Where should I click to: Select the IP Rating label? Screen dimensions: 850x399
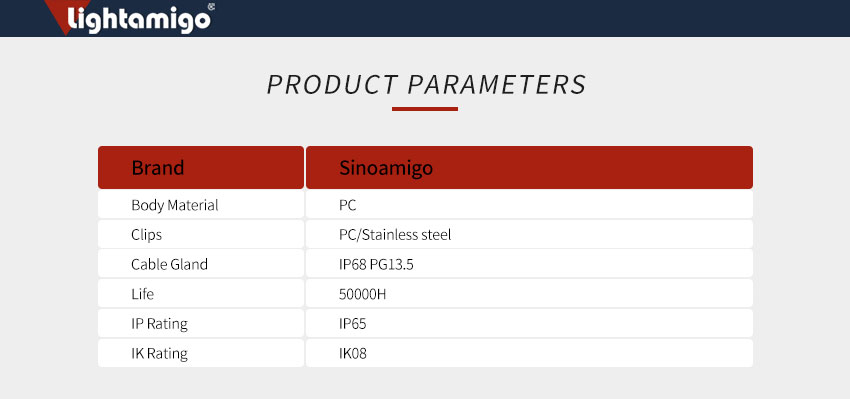[159, 324]
